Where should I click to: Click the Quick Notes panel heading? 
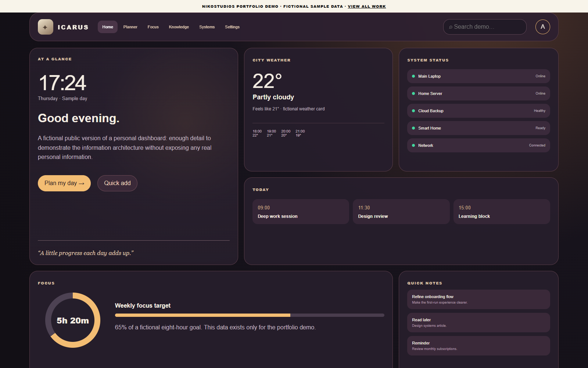[x=424, y=283]
